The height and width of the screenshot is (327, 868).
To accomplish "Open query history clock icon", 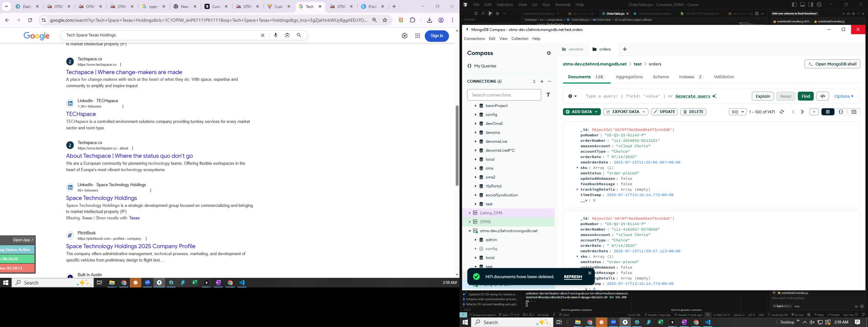I will pyautogui.click(x=572, y=96).
